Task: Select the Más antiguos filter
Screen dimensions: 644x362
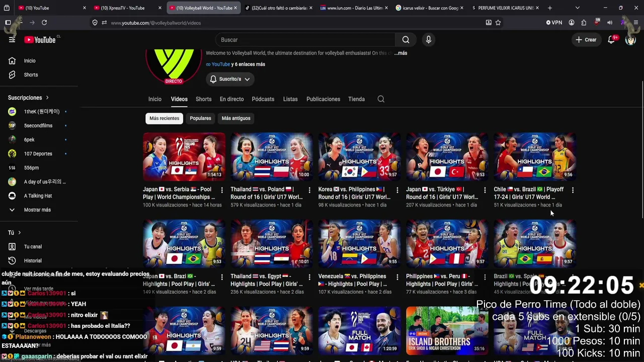Action: (236, 118)
